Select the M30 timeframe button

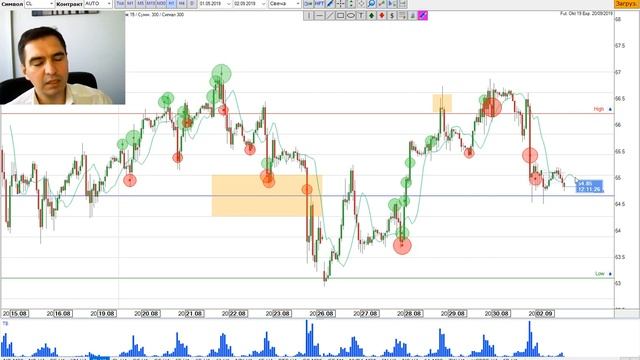point(161,4)
